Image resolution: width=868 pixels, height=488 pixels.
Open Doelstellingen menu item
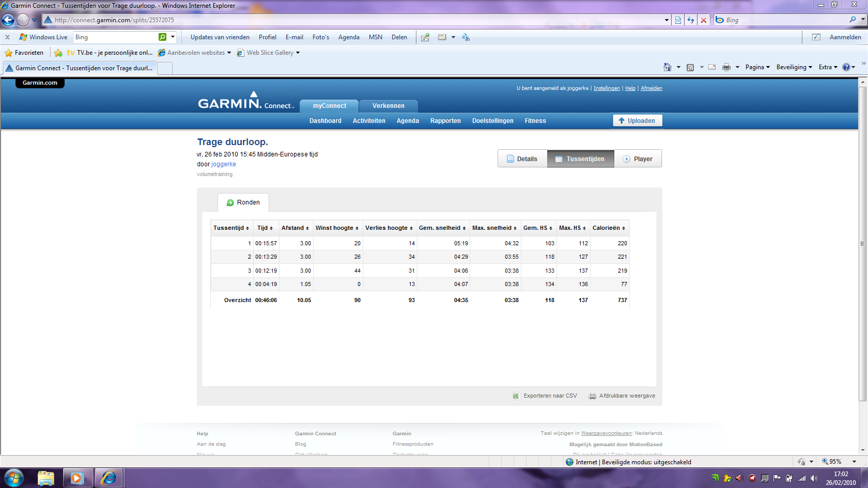(493, 121)
